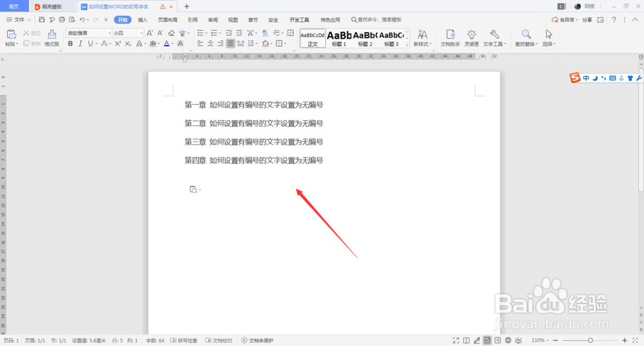
Task: Switch to the References (引用) tab
Action: point(193,20)
